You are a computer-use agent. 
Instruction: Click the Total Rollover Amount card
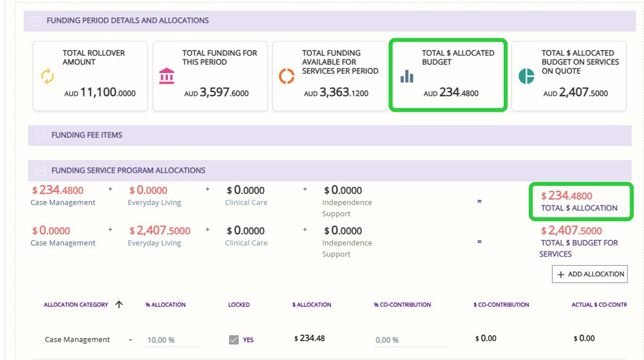point(90,76)
